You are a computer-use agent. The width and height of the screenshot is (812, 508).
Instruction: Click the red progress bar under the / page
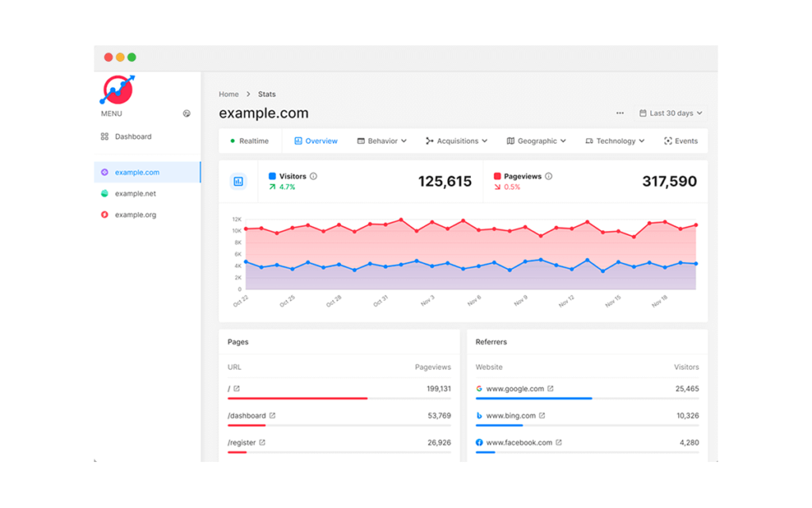pos(298,398)
